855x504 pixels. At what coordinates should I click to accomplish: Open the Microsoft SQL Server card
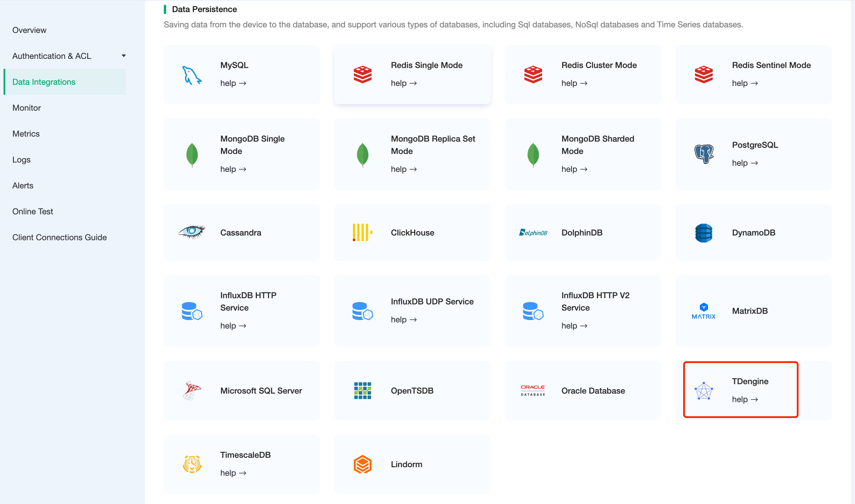(x=242, y=391)
